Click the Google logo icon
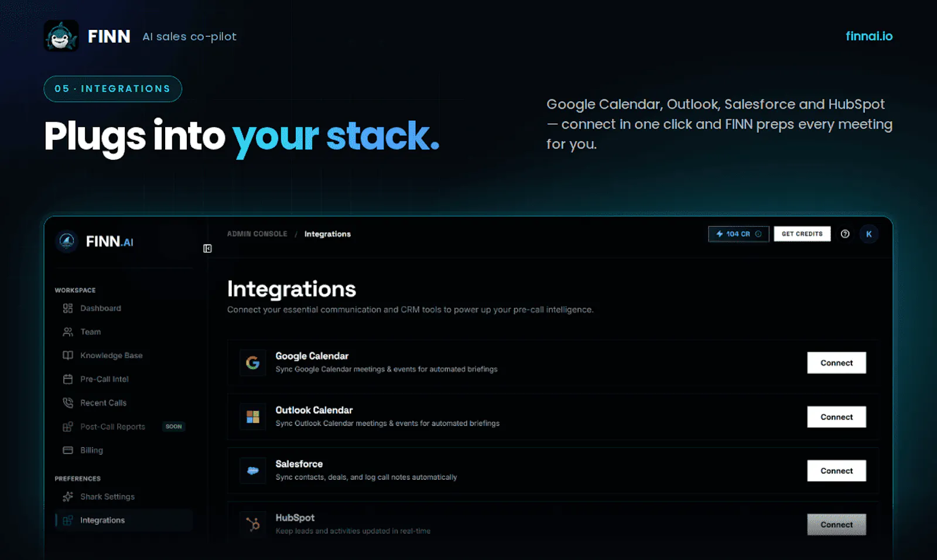Viewport: 937px width, 560px height. coord(253,363)
